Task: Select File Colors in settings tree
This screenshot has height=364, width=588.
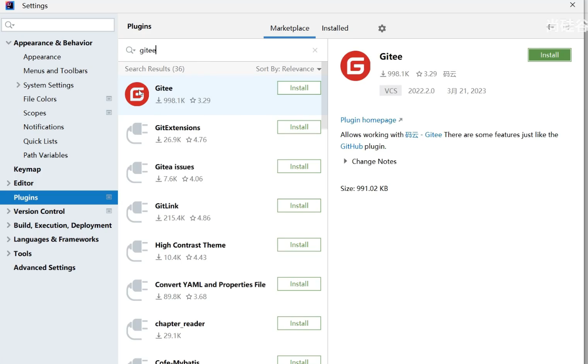Action: pyautogui.click(x=40, y=99)
